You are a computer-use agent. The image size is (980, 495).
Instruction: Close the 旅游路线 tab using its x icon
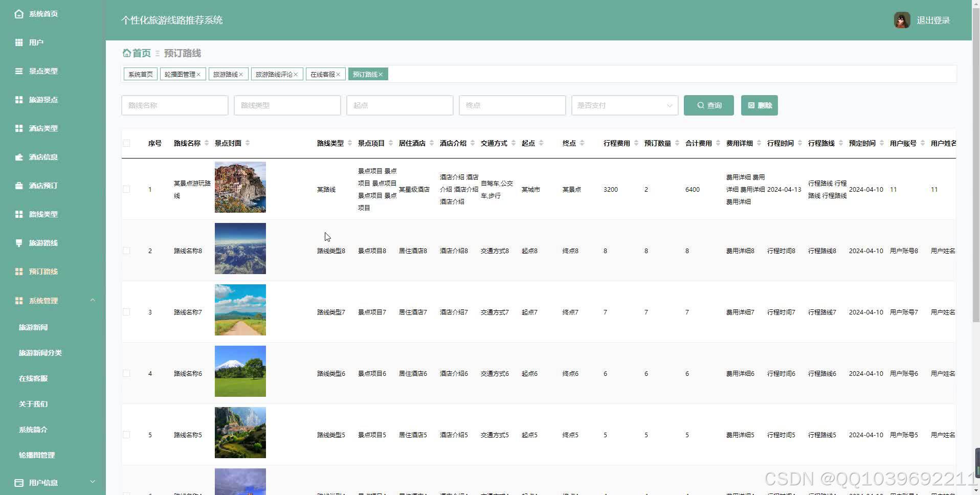click(x=241, y=75)
